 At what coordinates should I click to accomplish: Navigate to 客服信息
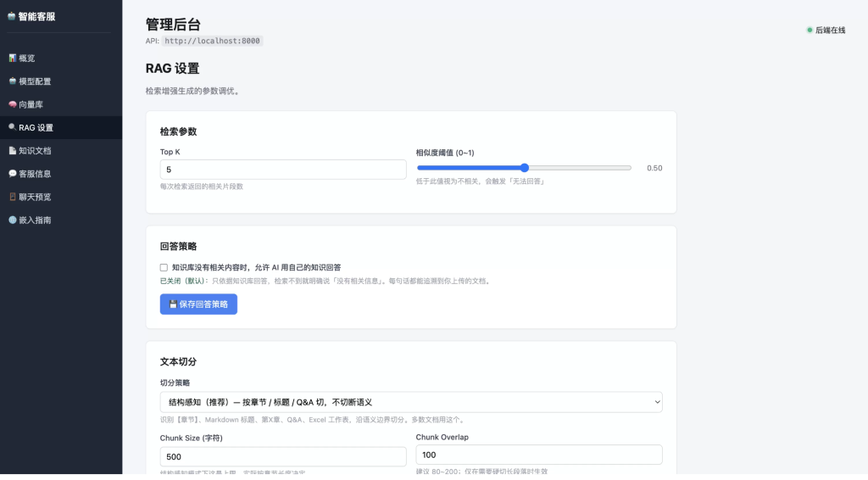tap(61, 174)
